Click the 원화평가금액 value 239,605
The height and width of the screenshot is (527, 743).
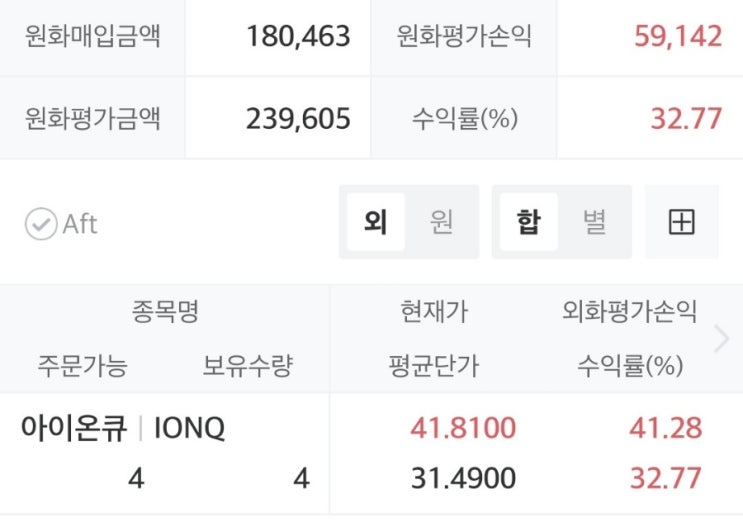click(x=298, y=119)
